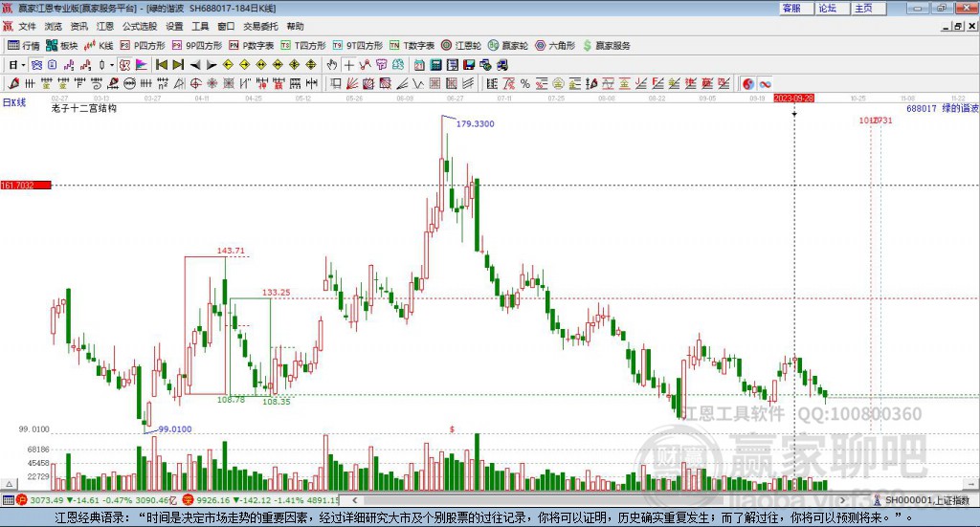The width and height of the screenshot is (980, 527).
Task: Open the 六角形 hexagon tool
Action: tap(555, 46)
